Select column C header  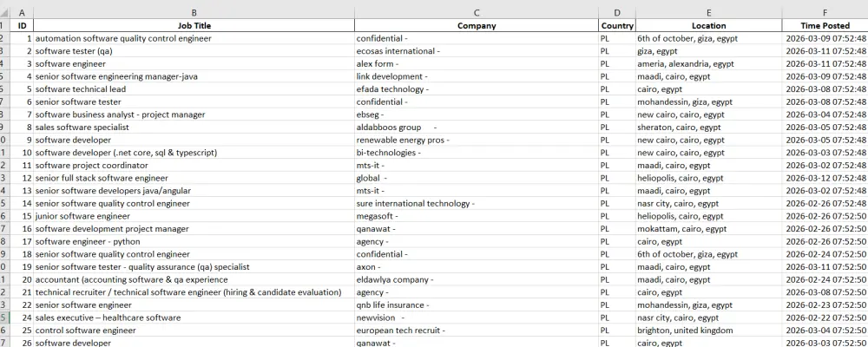pyautogui.click(x=477, y=13)
